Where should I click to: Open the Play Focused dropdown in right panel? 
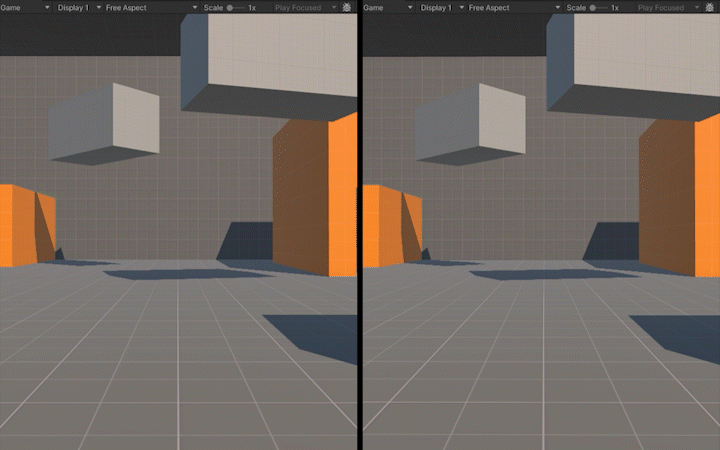[x=669, y=7]
